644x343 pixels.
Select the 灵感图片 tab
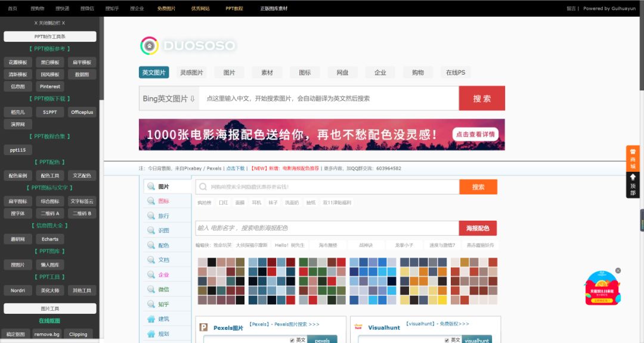coord(191,72)
